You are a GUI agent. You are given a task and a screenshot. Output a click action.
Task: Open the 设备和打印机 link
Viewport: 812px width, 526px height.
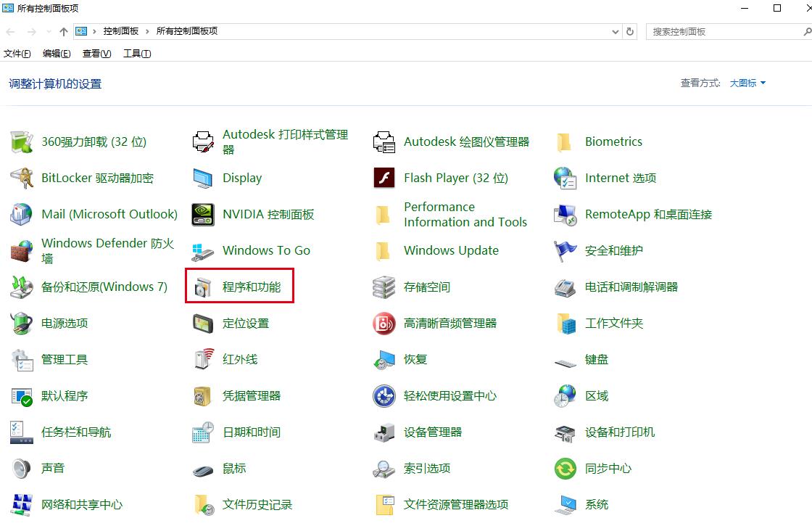620,432
